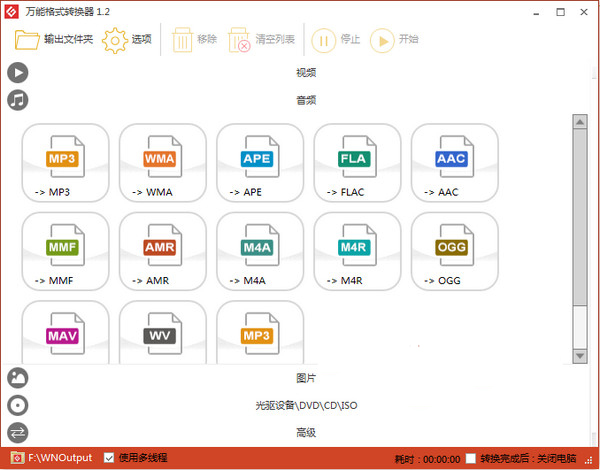Select the M4R ringtone format
Image resolution: width=600 pixels, height=470 pixels.
[357, 251]
